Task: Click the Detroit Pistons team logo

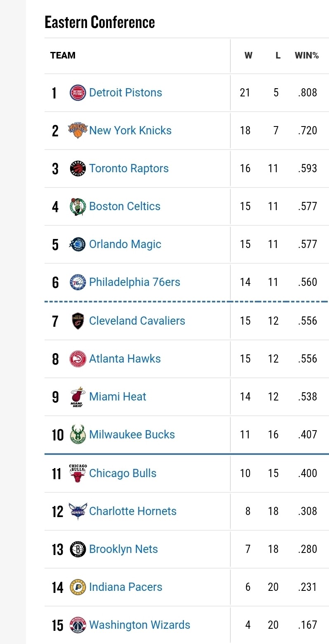Action: (x=78, y=93)
